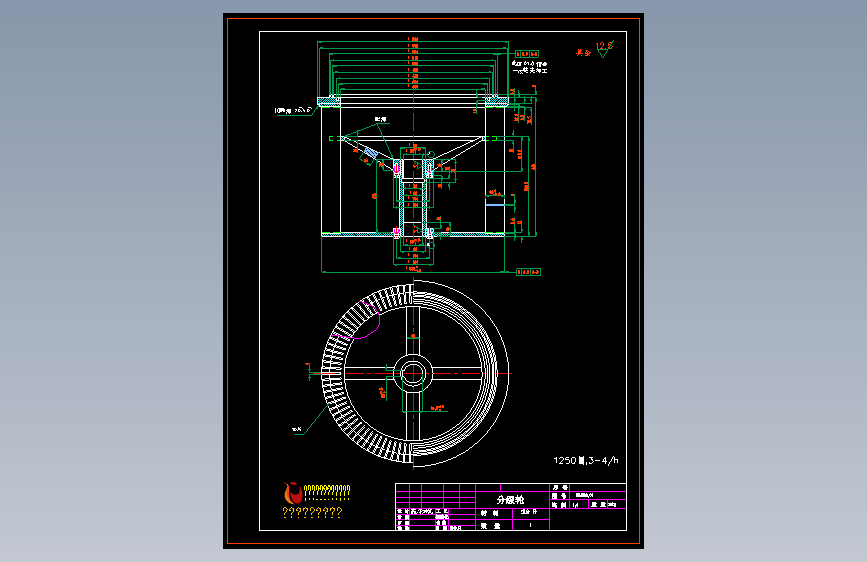
Task: Click the center hub of the wheel plan view
Action: (x=413, y=374)
